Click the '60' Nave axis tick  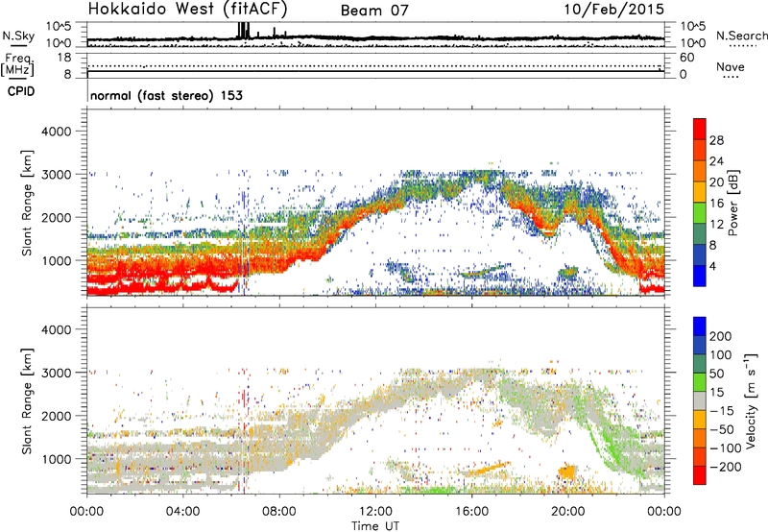686,58
